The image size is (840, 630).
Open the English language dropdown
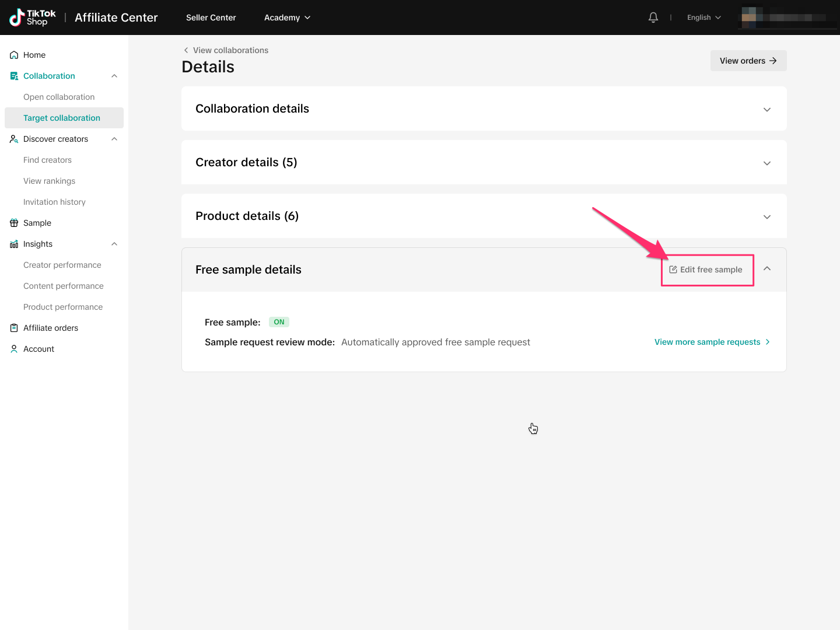click(x=703, y=17)
